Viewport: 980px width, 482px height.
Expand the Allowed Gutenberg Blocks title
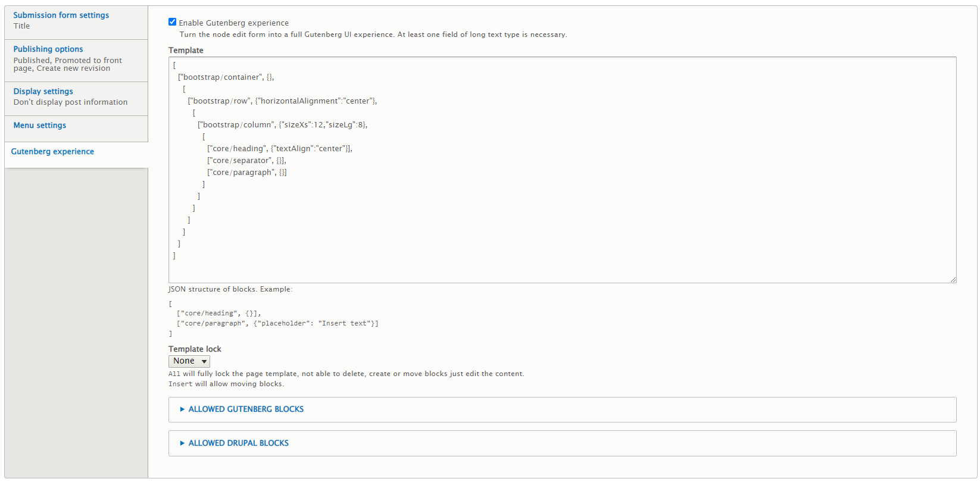coord(246,409)
